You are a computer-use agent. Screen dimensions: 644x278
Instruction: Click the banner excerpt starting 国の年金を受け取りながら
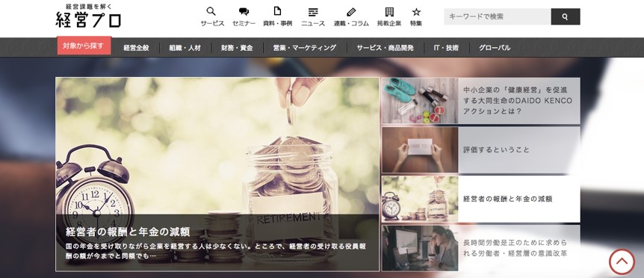coord(216,251)
